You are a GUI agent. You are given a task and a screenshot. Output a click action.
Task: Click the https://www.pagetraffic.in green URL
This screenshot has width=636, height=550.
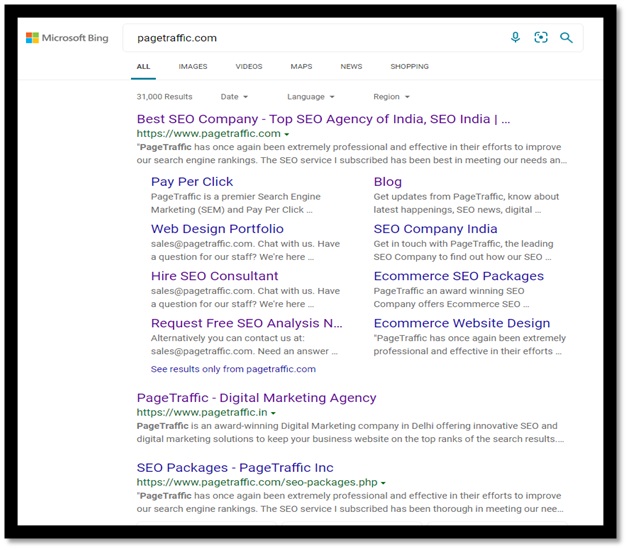tap(202, 412)
